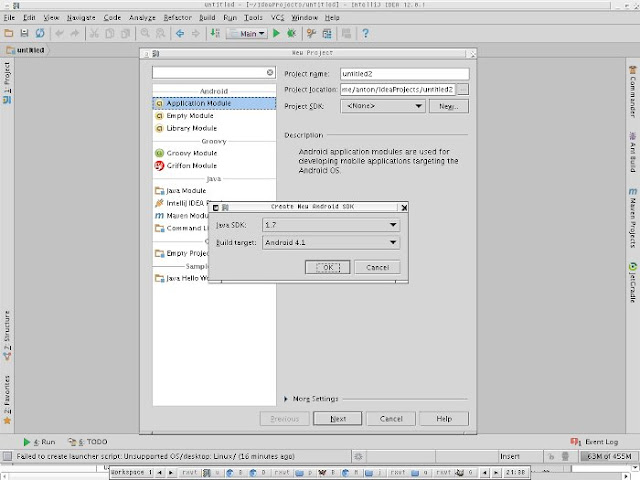Open the Favorites tool window tab

(x=7, y=400)
